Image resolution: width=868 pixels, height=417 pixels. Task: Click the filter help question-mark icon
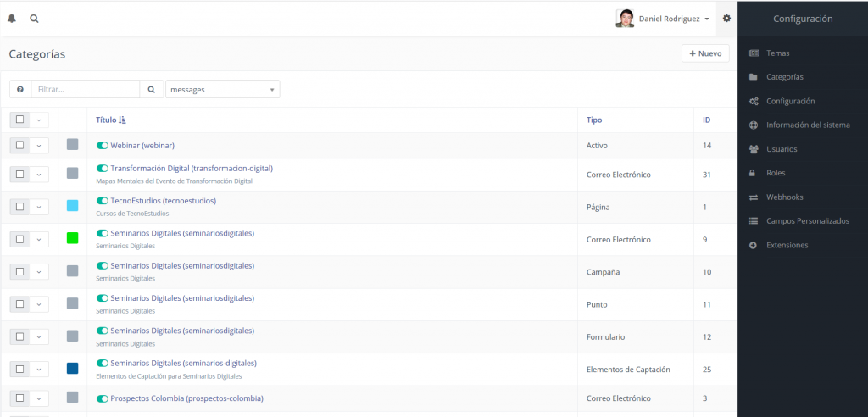point(20,89)
